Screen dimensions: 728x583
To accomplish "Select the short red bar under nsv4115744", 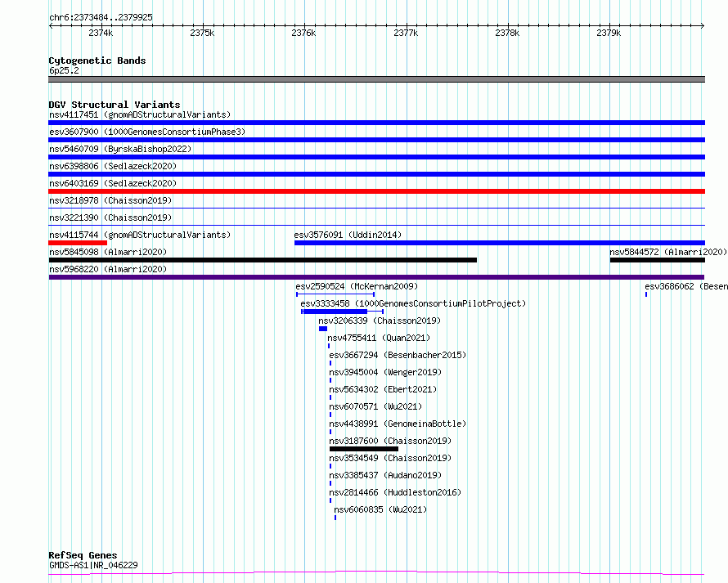I will [78, 243].
